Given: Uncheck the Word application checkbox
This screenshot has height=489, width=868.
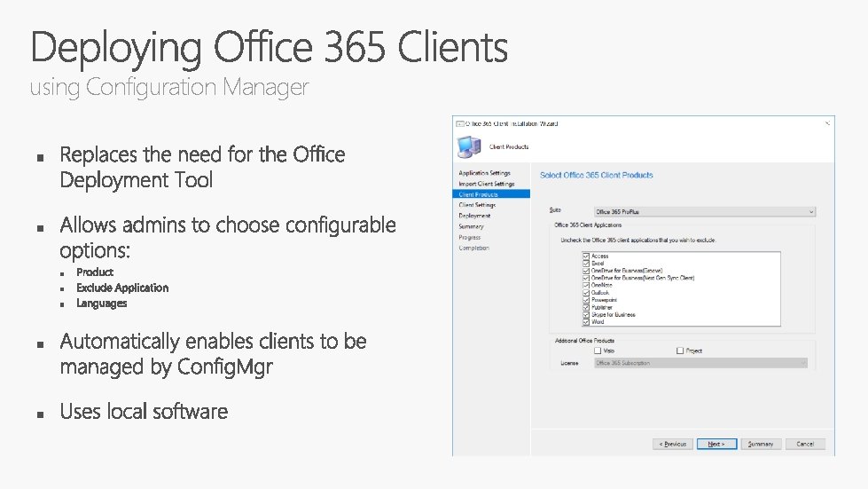Looking at the screenshot, I should pos(586,322).
